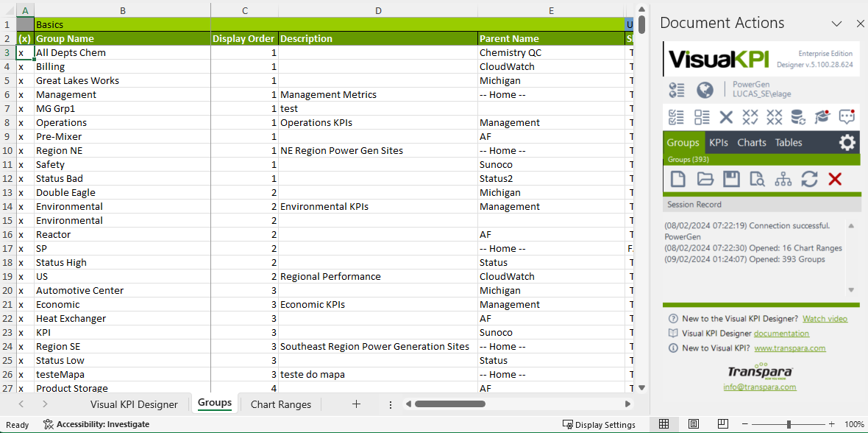Create new groups with blank page icon
868x433 pixels.
click(677, 178)
